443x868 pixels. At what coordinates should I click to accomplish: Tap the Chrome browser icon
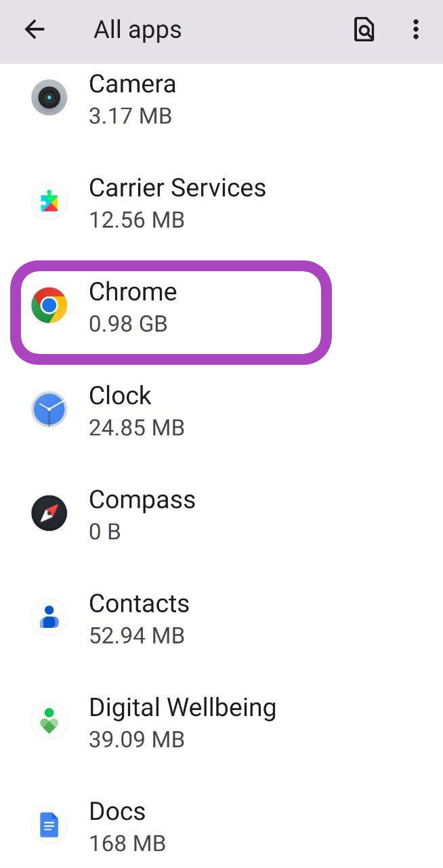pyautogui.click(x=49, y=306)
